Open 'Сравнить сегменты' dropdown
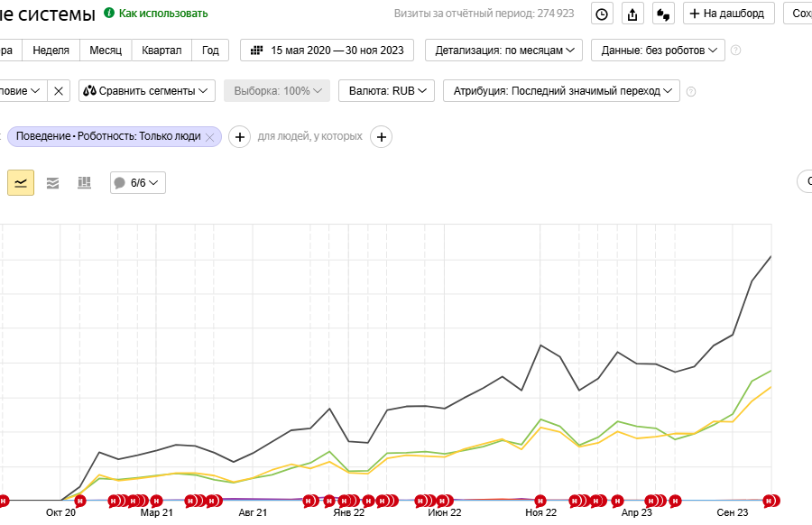This screenshot has height=525, width=812. 147,91
